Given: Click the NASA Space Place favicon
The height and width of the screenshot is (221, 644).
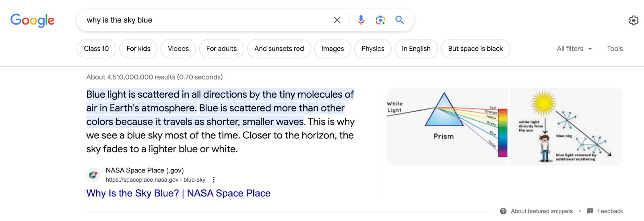Looking at the screenshot, I should (x=93, y=175).
